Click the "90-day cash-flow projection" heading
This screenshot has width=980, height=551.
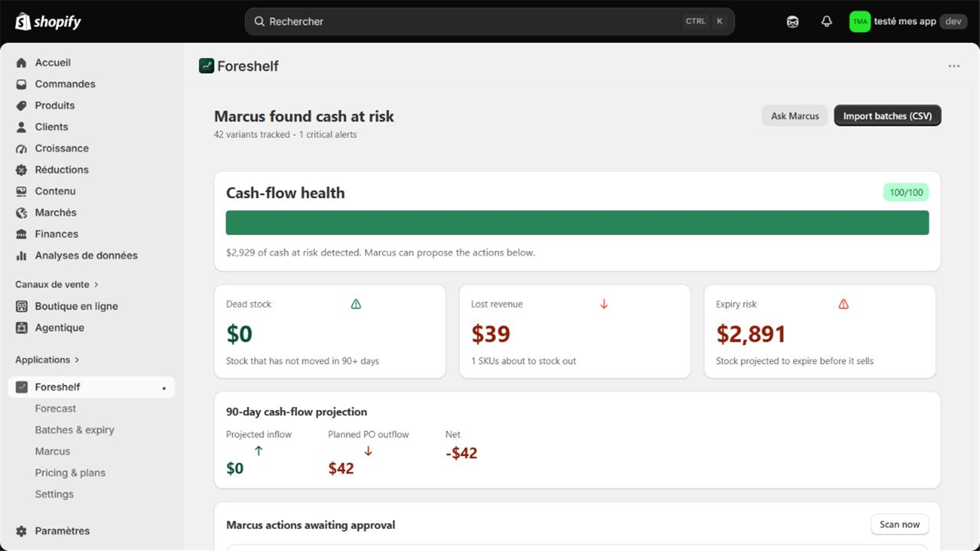[x=296, y=412]
